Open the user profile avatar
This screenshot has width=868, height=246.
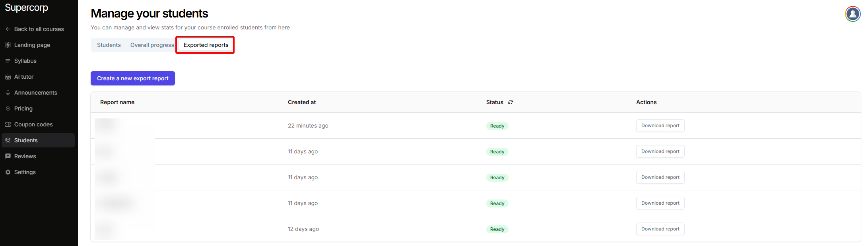852,14
